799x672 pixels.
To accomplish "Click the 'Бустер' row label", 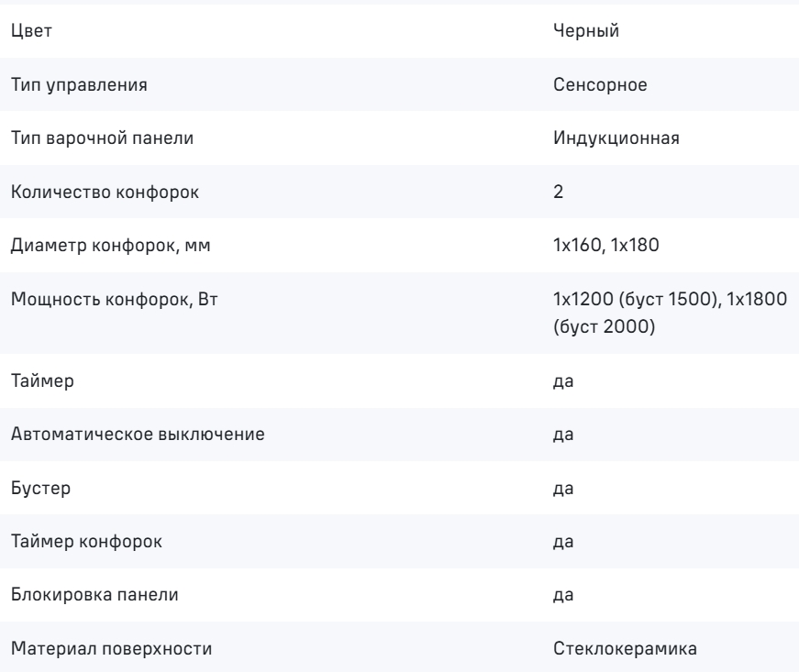I will pyautogui.click(x=40, y=489).
